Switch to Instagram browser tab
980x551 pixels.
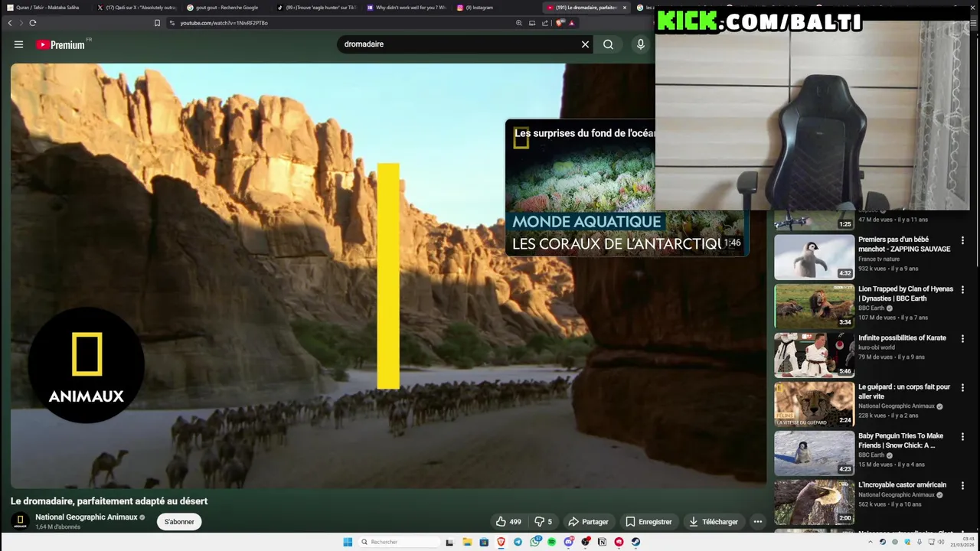pos(495,8)
